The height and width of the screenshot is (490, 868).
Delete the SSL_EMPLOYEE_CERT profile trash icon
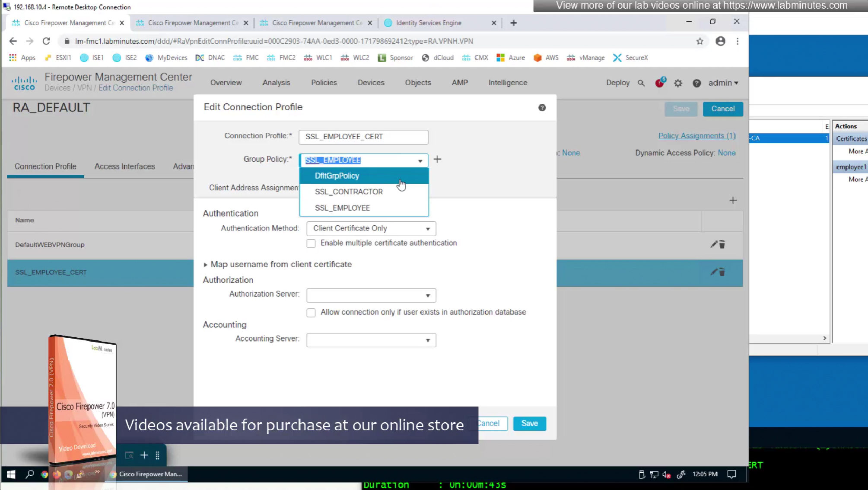point(722,272)
